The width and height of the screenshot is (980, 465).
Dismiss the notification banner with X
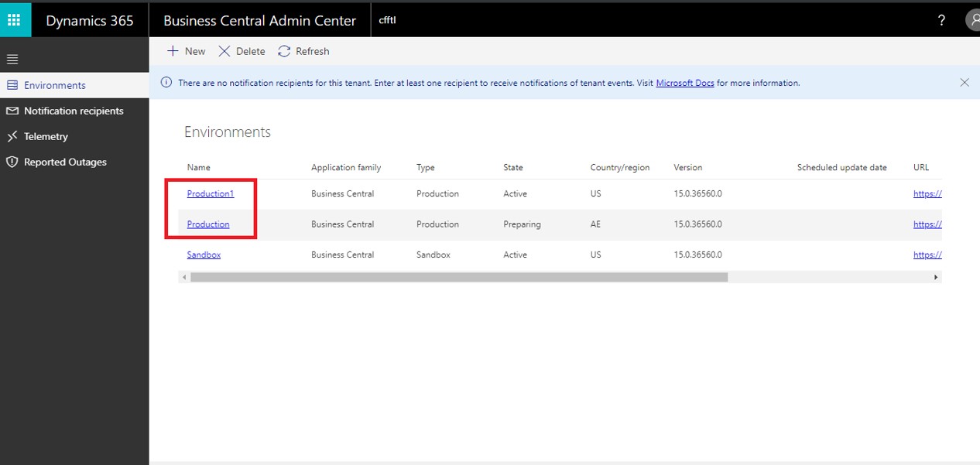965,83
